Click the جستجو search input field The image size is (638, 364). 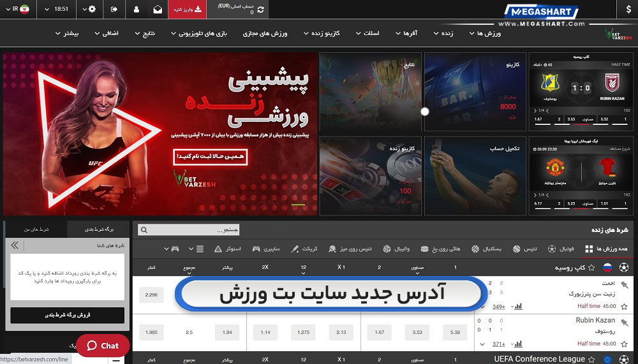tap(186, 230)
